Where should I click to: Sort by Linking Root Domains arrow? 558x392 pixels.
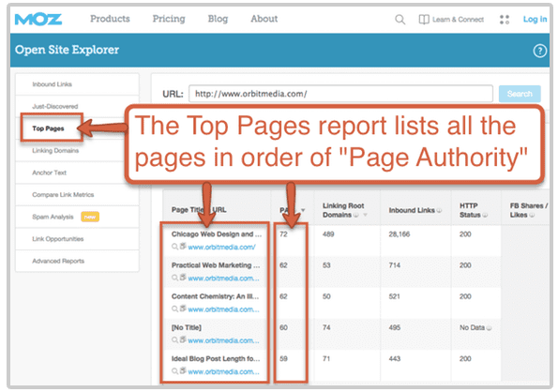(x=365, y=215)
